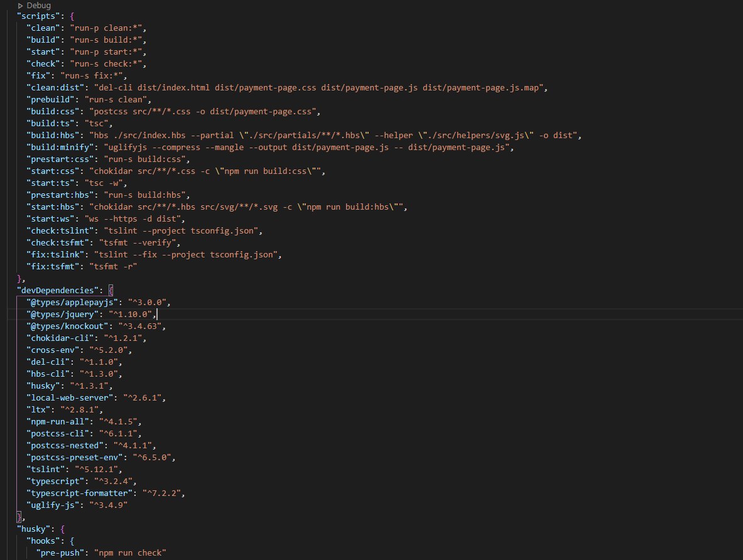Click the "local-web-server" dependency
743x560 pixels.
[70, 397]
